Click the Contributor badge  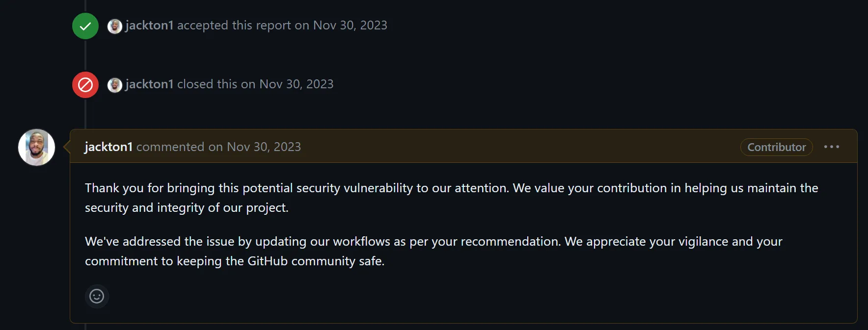[x=776, y=147]
